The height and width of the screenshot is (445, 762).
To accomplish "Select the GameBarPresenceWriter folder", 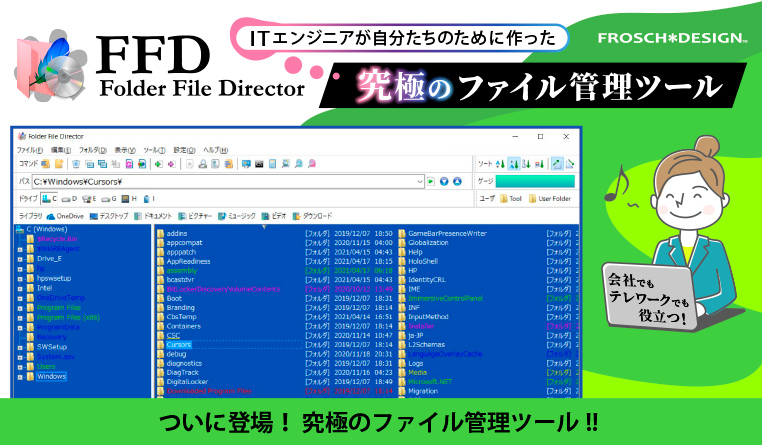I will coord(447,234).
